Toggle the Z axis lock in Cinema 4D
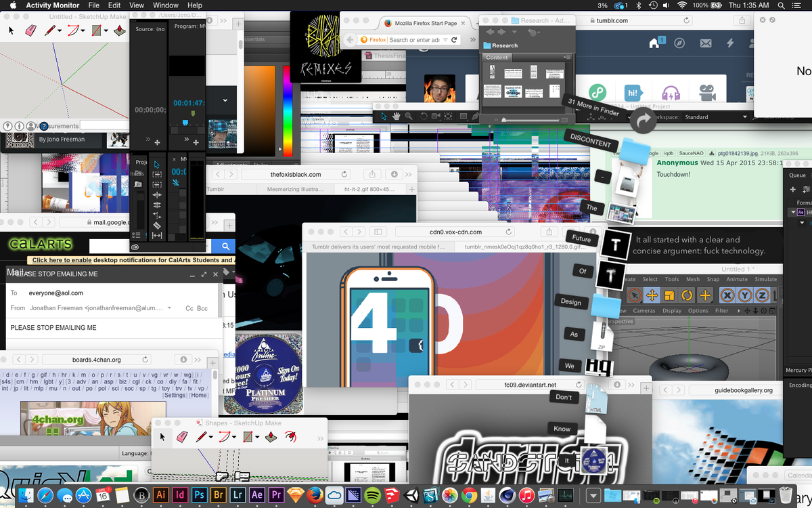The height and width of the screenshot is (508, 812). click(x=761, y=295)
